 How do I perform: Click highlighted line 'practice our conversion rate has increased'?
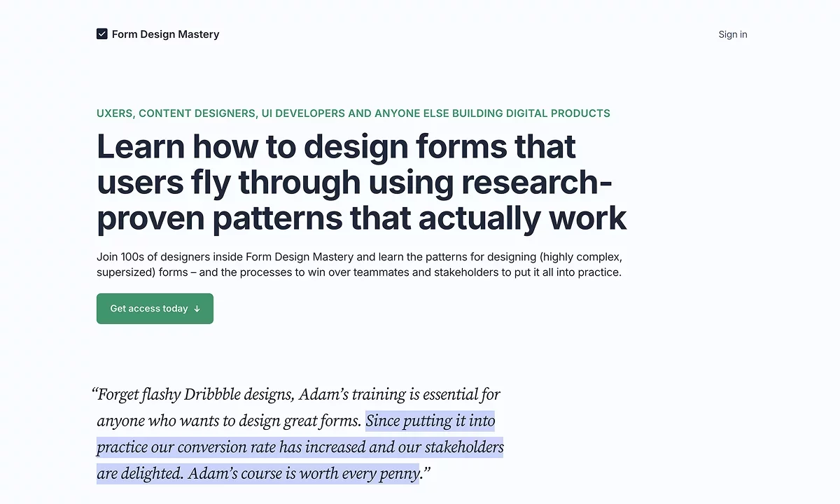300,447
